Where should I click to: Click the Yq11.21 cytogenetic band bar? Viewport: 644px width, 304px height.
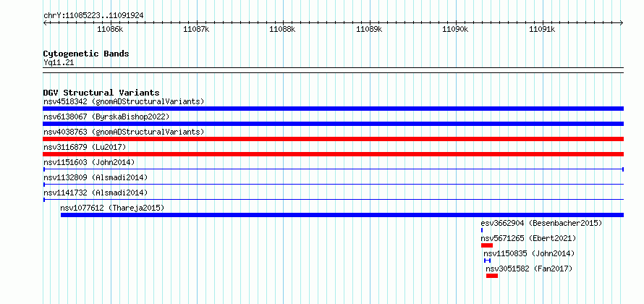(x=333, y=70)
